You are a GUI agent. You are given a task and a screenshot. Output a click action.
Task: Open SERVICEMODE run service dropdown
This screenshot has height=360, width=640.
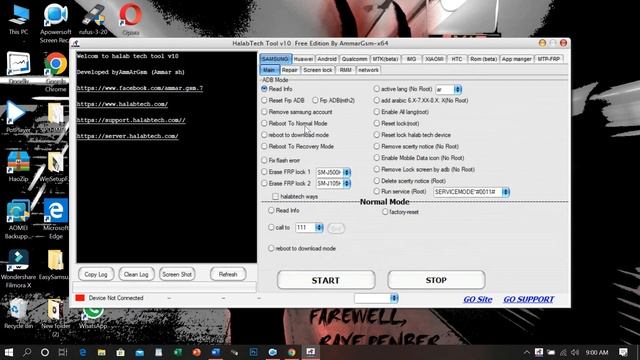(x=505, y=192)
